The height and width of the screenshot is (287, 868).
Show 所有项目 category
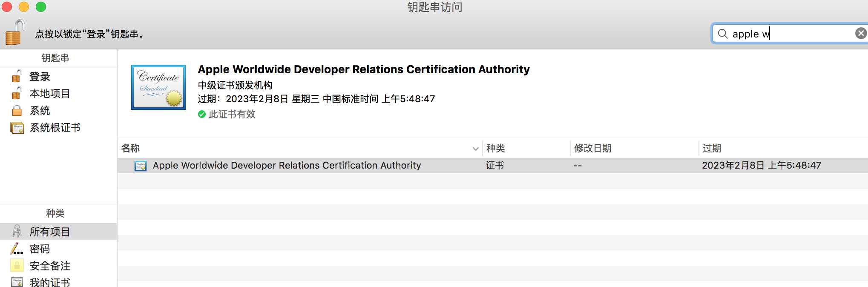pyautogui.click(x=58, y=232)
